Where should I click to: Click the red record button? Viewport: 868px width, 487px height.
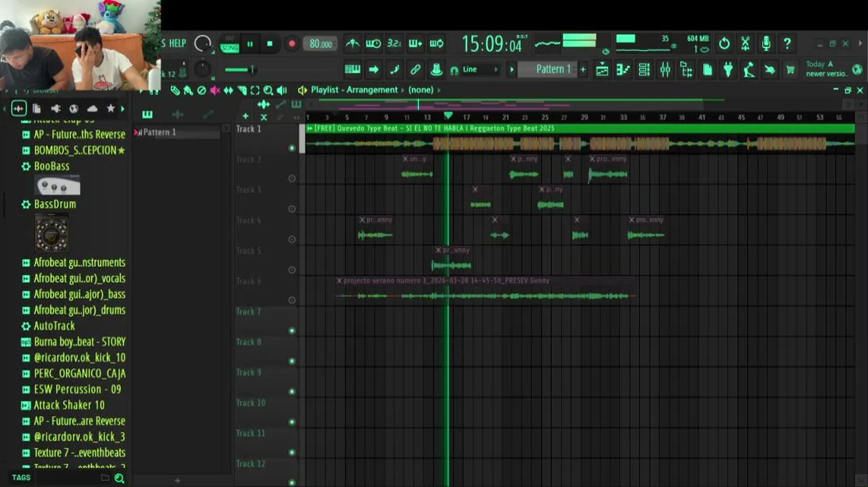(x=291, y=44)
